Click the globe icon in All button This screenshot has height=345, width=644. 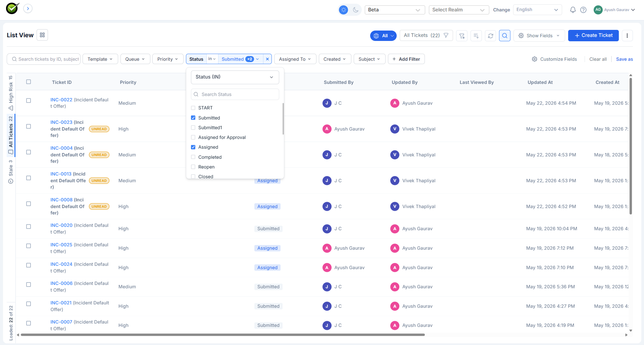click(x=376, y=36)
